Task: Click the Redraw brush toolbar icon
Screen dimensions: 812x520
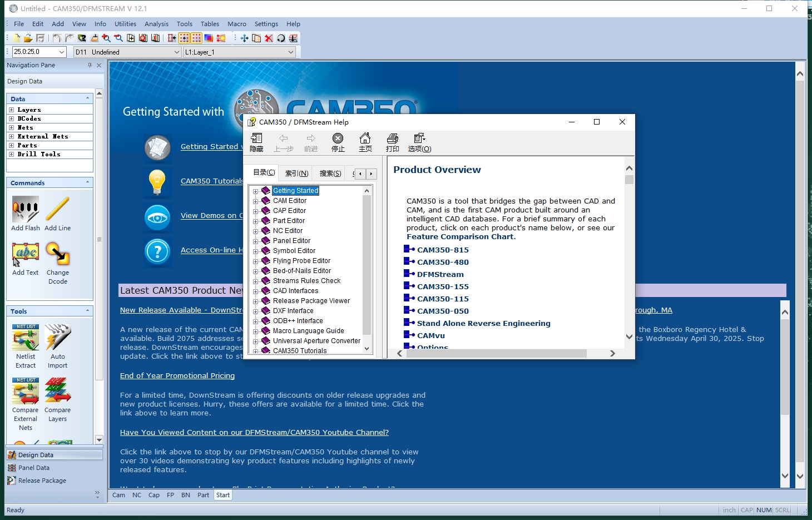Action: tap(94, 38)
